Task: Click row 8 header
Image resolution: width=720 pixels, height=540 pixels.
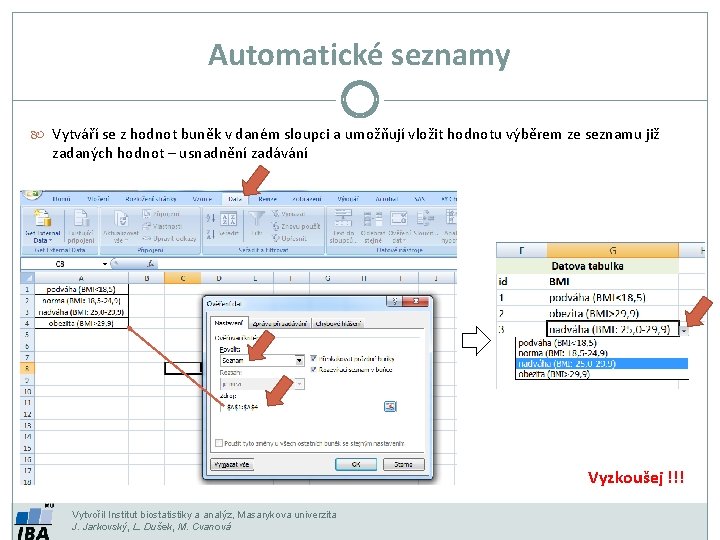Action: pyautogui.click(x=28, y=368)
